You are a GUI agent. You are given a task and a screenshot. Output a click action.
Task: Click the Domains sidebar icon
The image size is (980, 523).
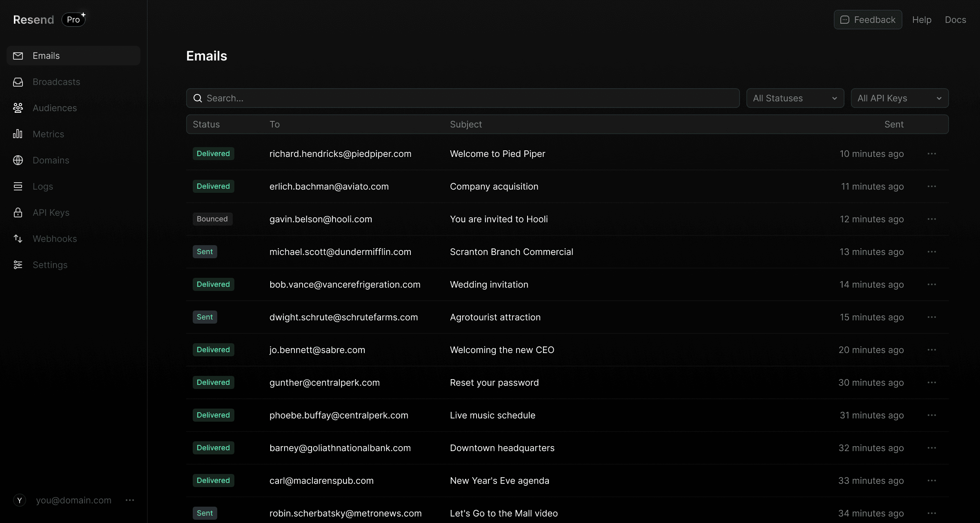click(19, 160)
